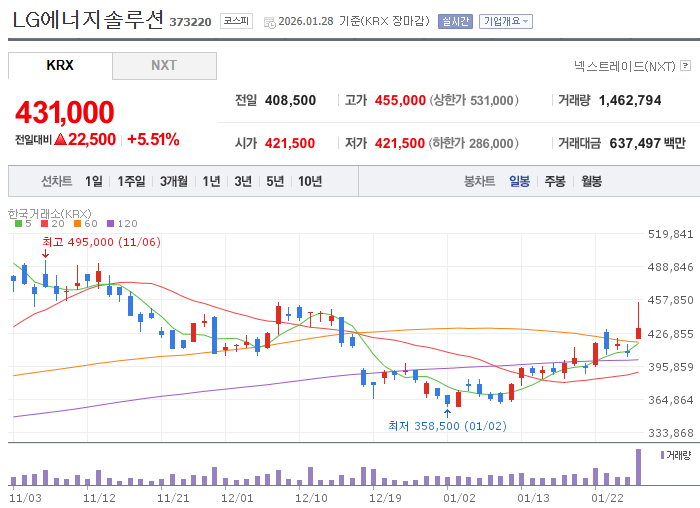Screen dimensions: 700x508
Task: Expand the 기업개요 dropdown
Action: [x=506, y=21]
